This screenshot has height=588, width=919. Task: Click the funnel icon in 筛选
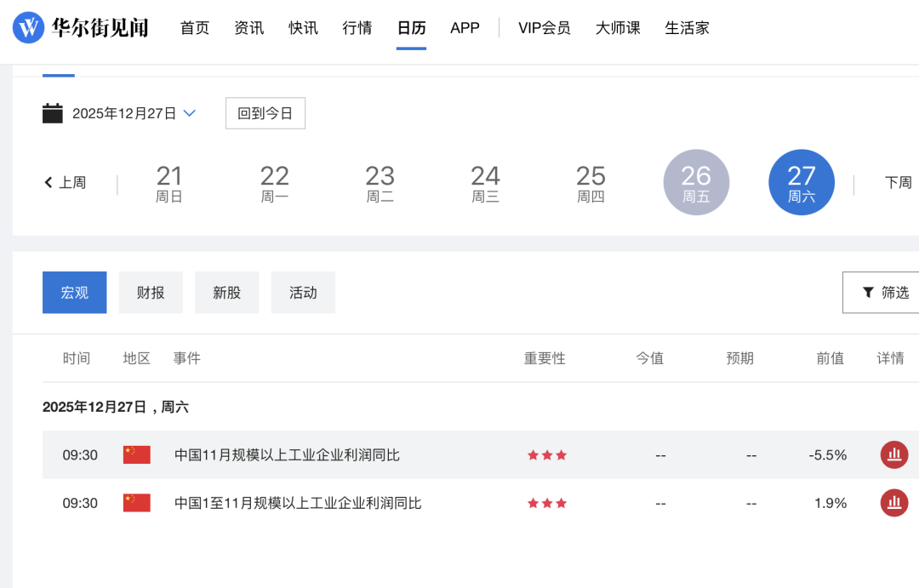coord(868,293)
